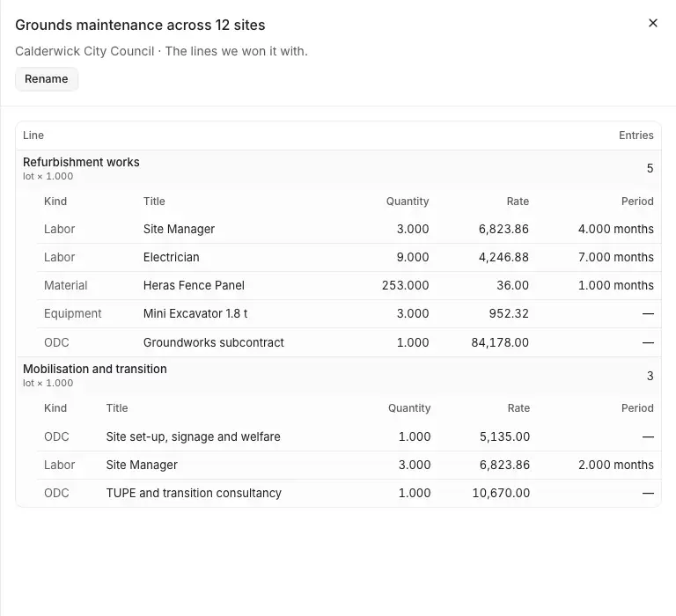This screenshot has width=676, height=616.
Task: Click the Entries column header
Action: click(636, 136)
